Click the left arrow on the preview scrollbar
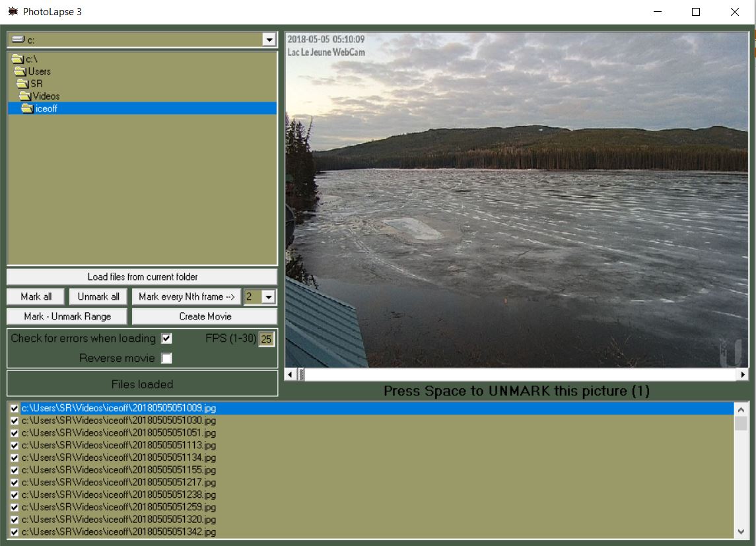The width and height of the screenshot is (756, 546). [289, 373]
